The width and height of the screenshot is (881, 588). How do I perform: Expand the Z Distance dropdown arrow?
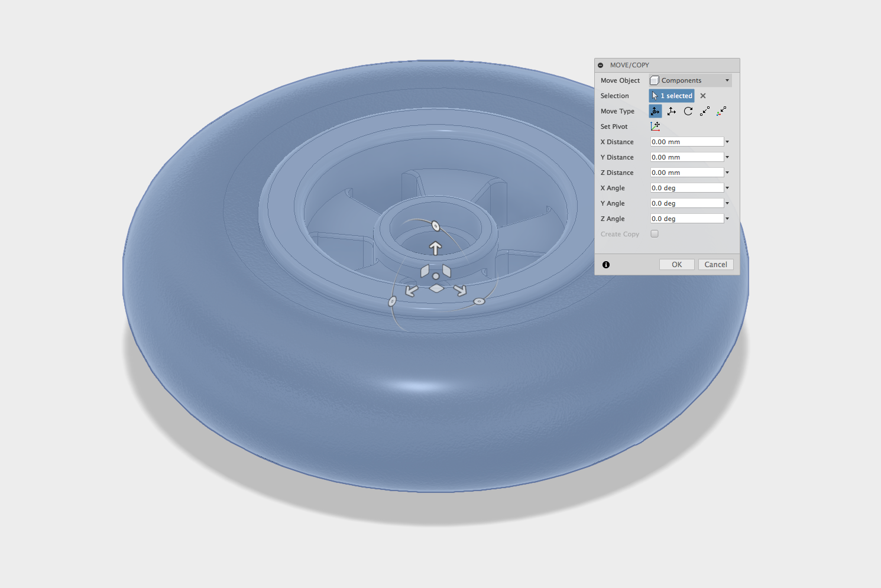[x=727, y=173]
